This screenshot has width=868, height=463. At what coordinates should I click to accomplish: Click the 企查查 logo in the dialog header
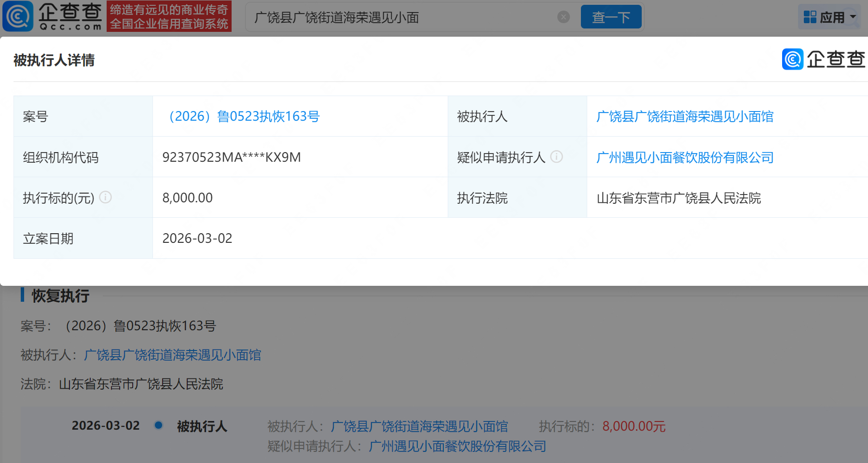click(x=824, y=59)
